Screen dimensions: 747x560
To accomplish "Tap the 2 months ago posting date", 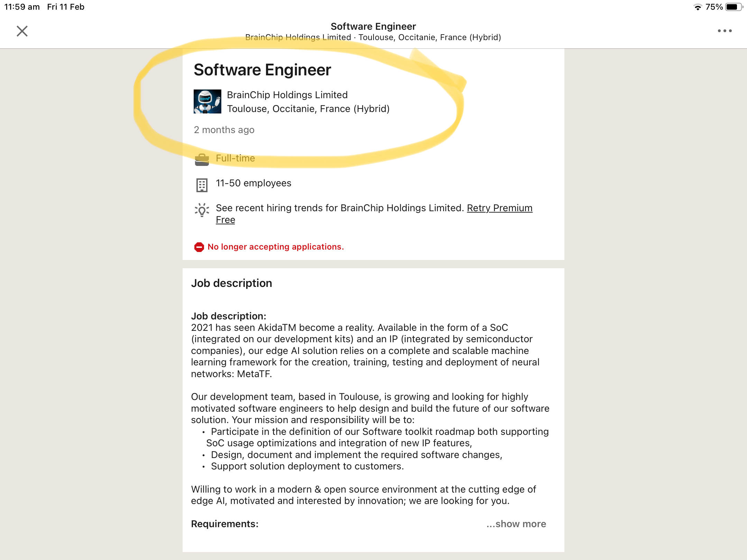I will [224, 130].
